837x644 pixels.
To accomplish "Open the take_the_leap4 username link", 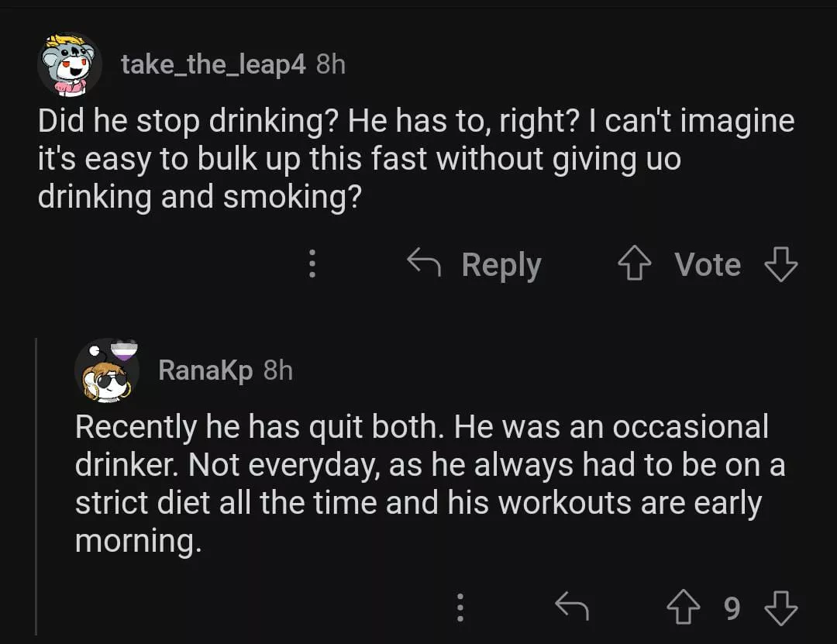I will (213, 64).
